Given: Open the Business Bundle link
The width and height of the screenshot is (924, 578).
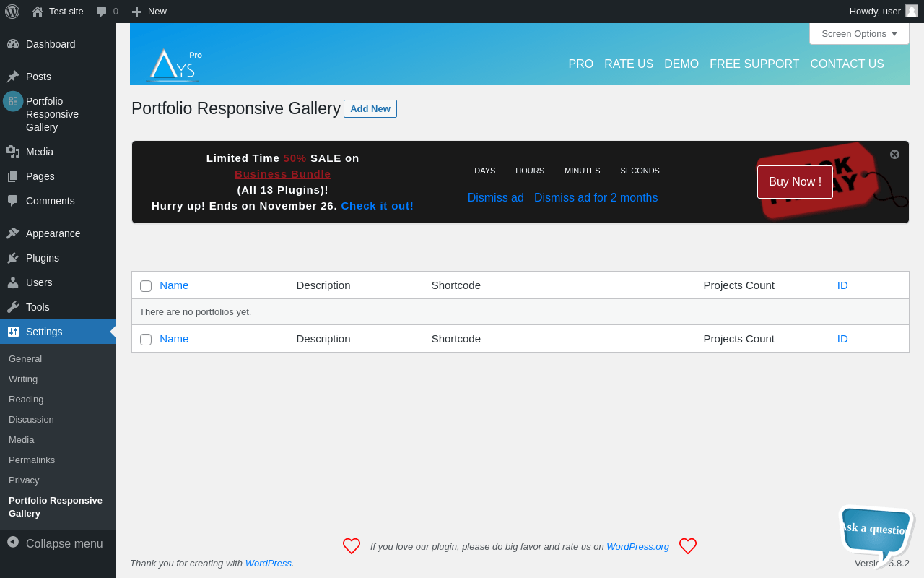Looking at the screenshot, I should [x=283, y=173].
